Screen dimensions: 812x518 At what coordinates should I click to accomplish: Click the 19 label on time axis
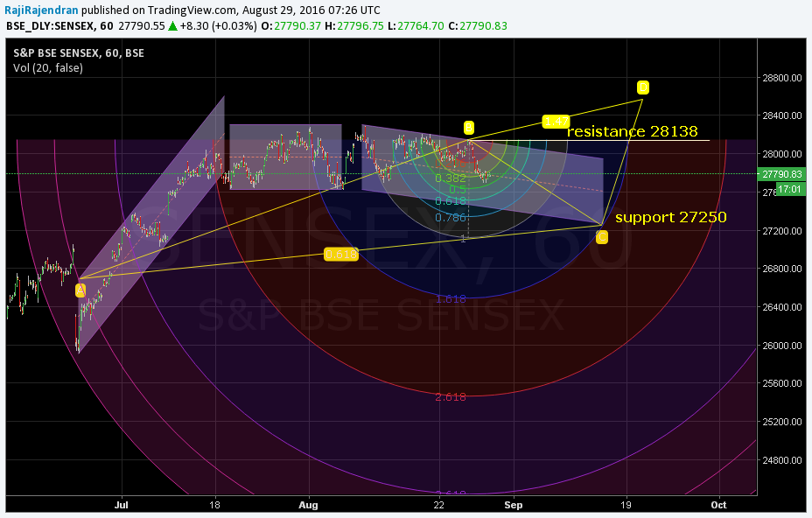tap(626, 505)
